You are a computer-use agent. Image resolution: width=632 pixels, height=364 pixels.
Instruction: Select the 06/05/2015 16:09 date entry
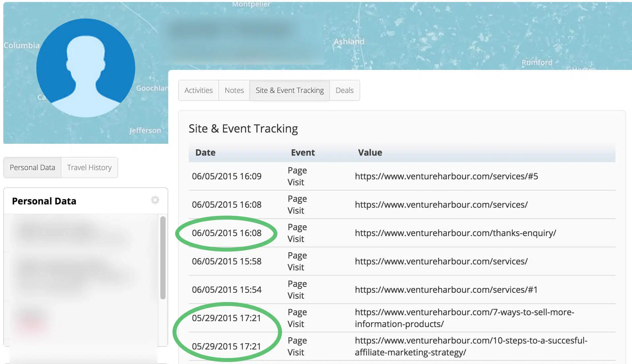click(x=227, y=176)
